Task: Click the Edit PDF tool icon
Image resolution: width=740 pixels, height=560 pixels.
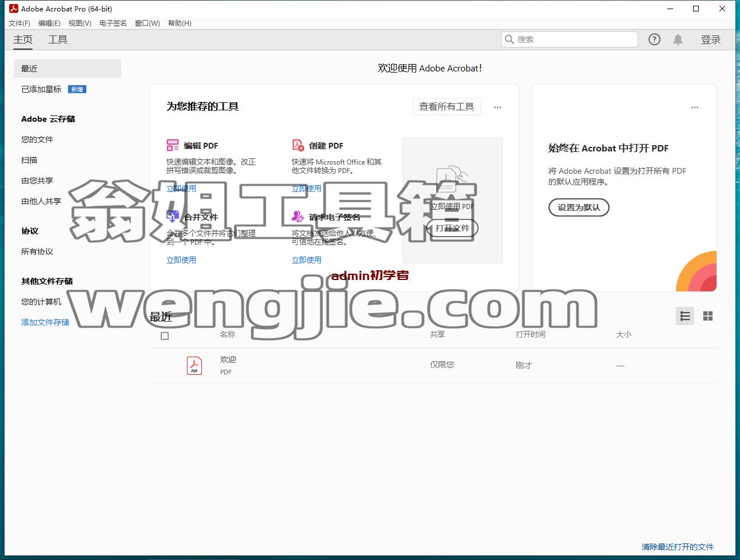Action: point(173,145)
